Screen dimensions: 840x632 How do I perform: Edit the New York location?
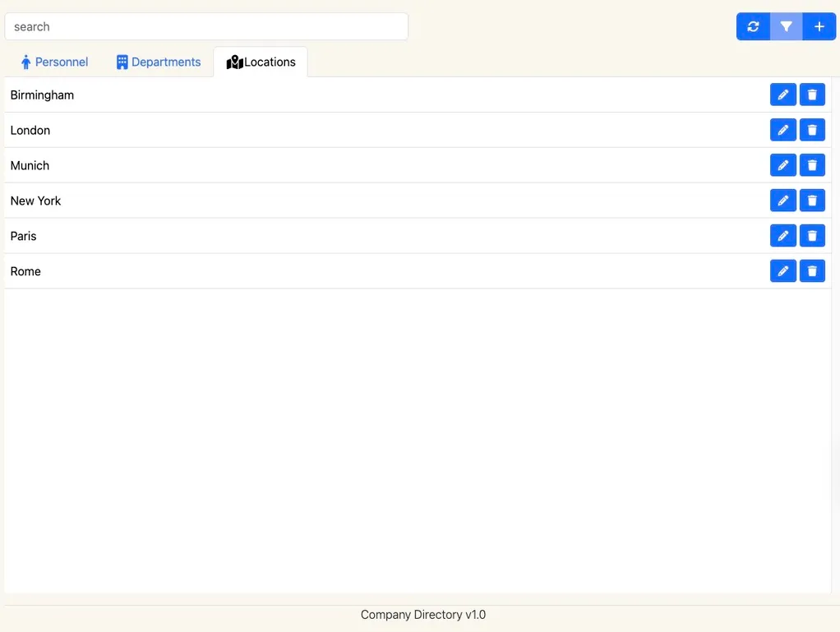[782, 201]
